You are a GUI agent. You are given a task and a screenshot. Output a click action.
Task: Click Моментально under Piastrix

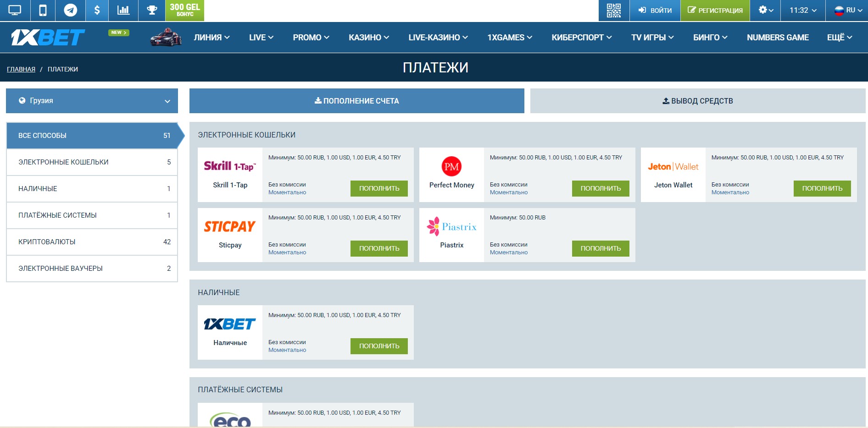[x=509, y=252]
